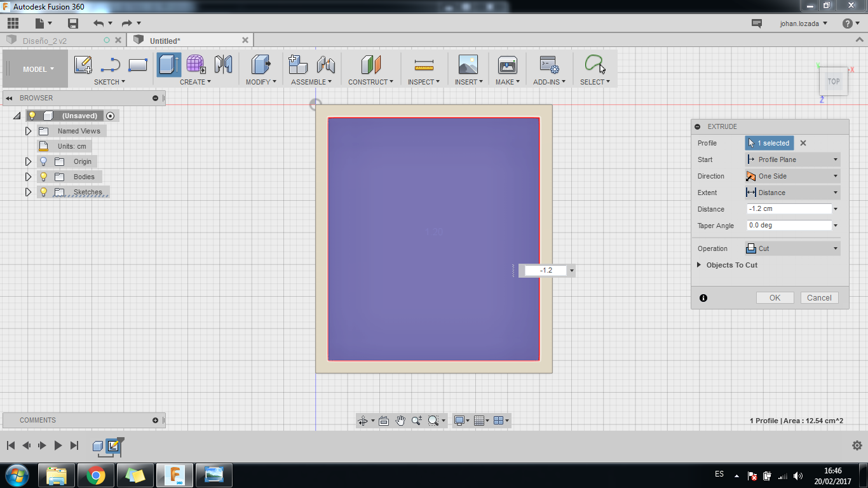
Task: Expand the Named Views tree node
Action: [28, 131]
